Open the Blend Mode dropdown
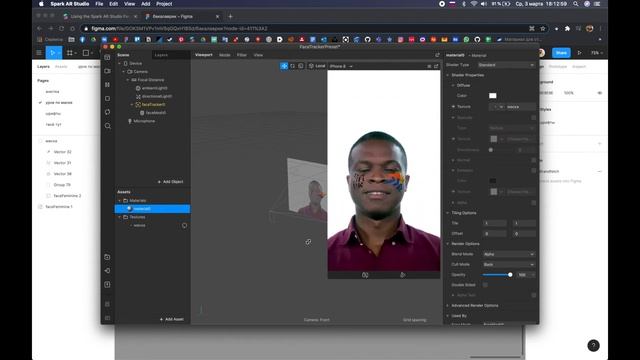The height and width of the screenshot is (360, 640). [x=509, y=254]
